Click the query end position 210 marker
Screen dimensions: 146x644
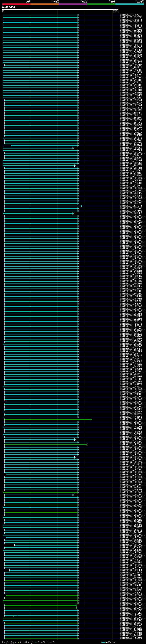[x=115, y=11]
